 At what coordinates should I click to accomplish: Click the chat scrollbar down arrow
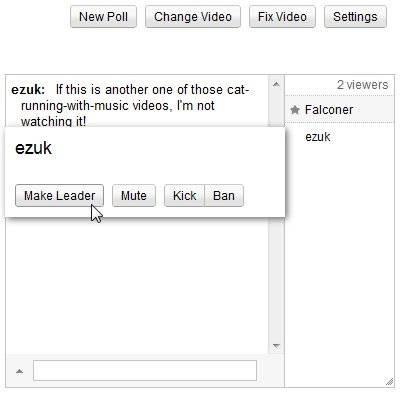point(276,346)
